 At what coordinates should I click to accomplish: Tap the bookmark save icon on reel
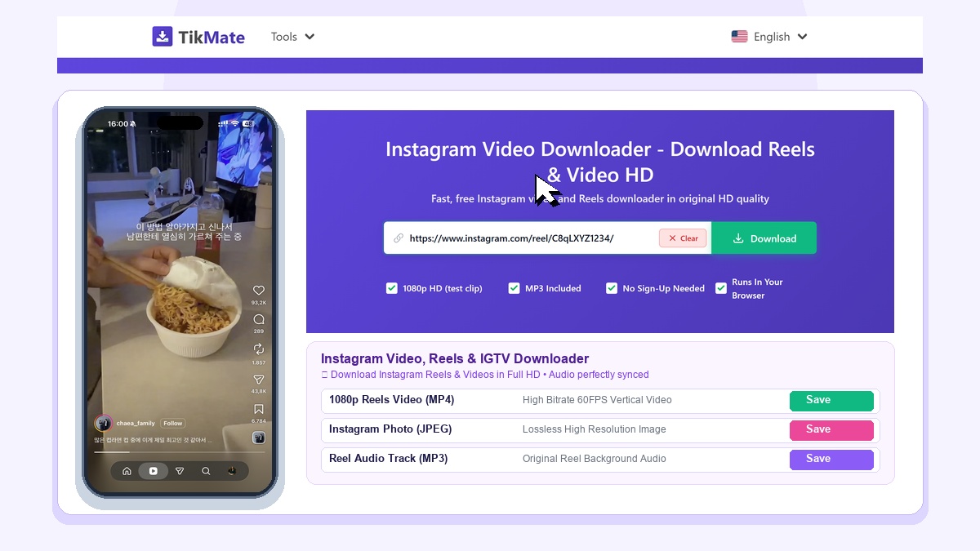click(x=259, y=409)
